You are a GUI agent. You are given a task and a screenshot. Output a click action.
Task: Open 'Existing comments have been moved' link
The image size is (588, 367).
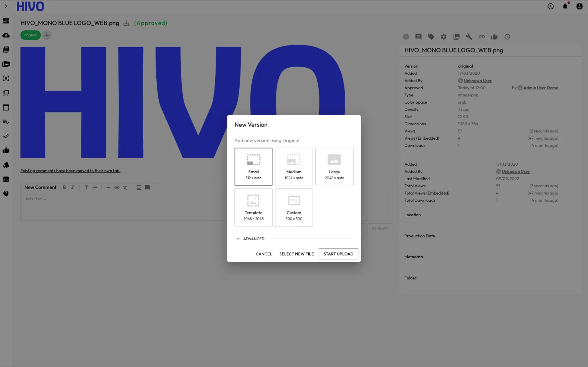pyautogui.click(x=70, y=171)
